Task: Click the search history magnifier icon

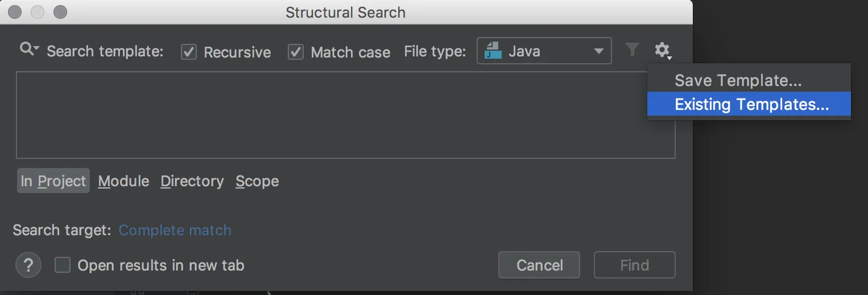Action: coord(28,50)
